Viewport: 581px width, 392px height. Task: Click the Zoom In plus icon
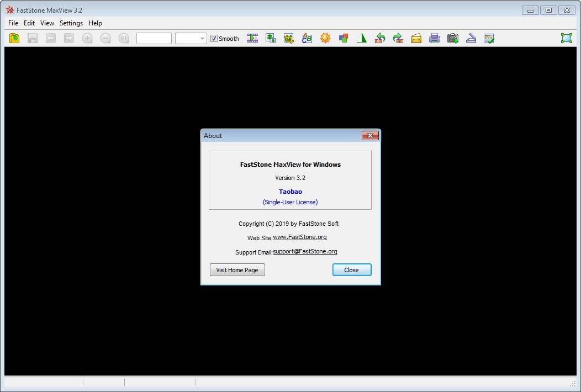pyautogui.click(x=87, y=38)
